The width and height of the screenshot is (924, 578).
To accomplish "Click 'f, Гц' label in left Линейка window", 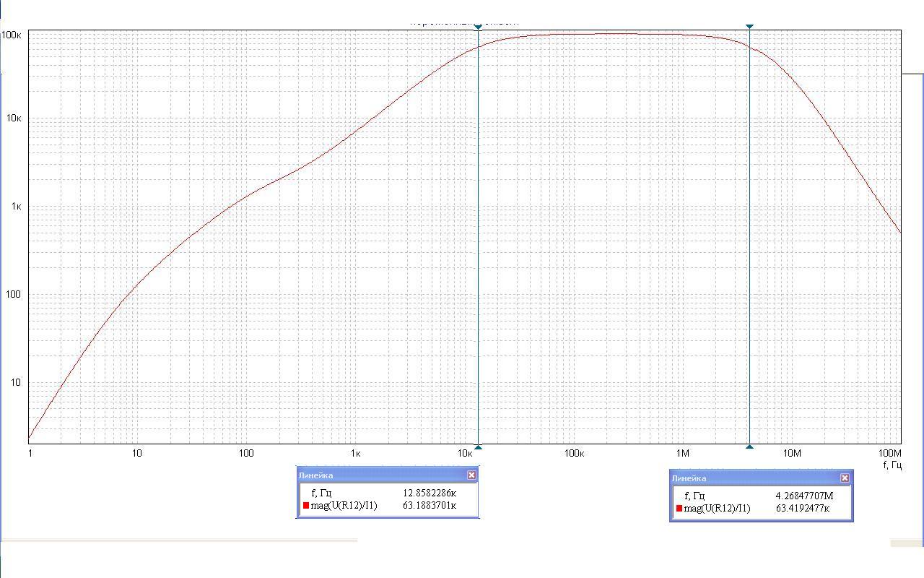I will (321, 493).
